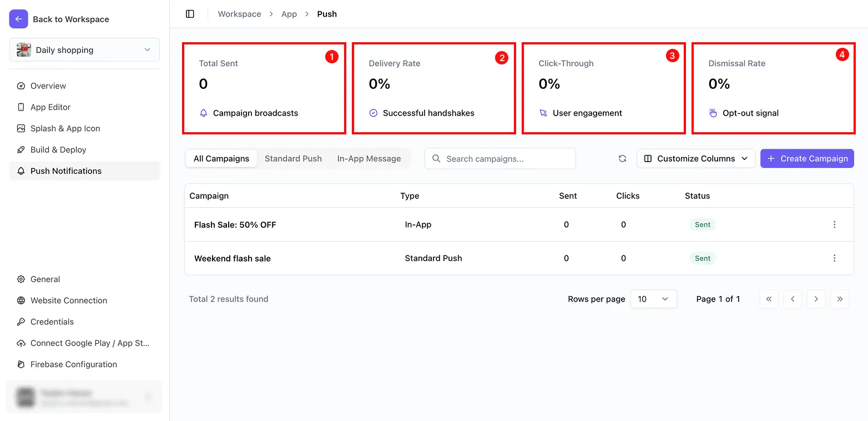
Task: Switch to the Standard Push tab
Action: click(293, 159)
